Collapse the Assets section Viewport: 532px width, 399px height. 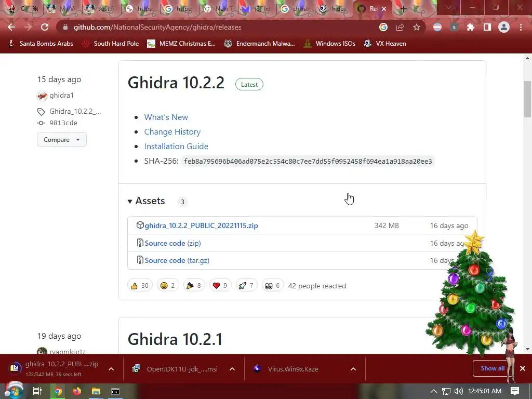[146, 201]
